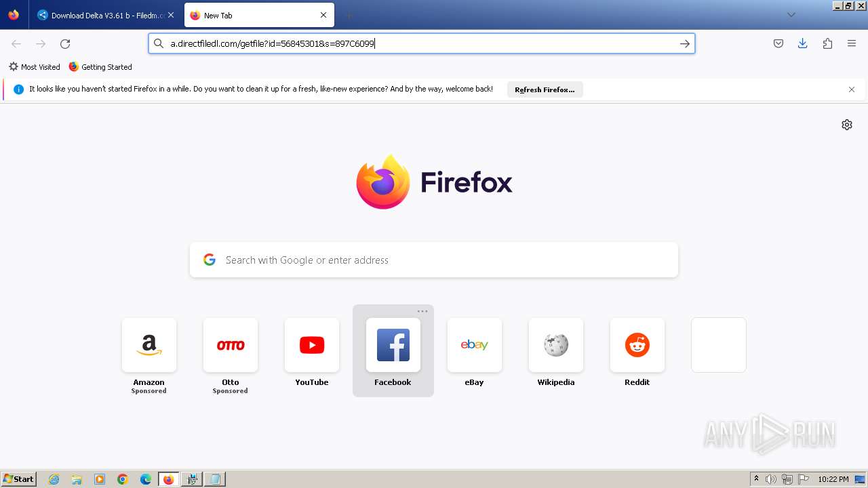The height and width of the screenshot is (488, 868).
Task: Go forward one page
Action: (x=41, y=43)
